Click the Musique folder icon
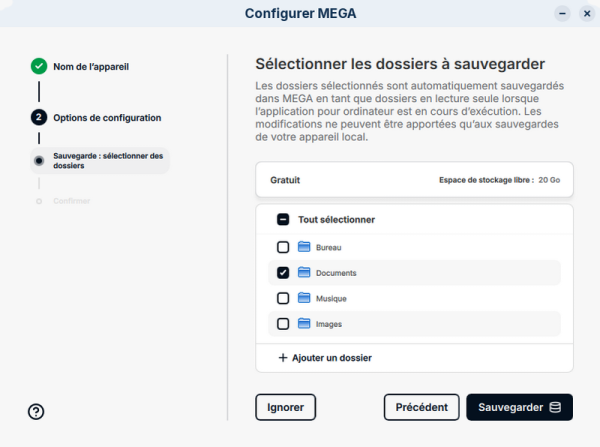The width and height of the screenshot is (600, 447). (x=305, y=298)
